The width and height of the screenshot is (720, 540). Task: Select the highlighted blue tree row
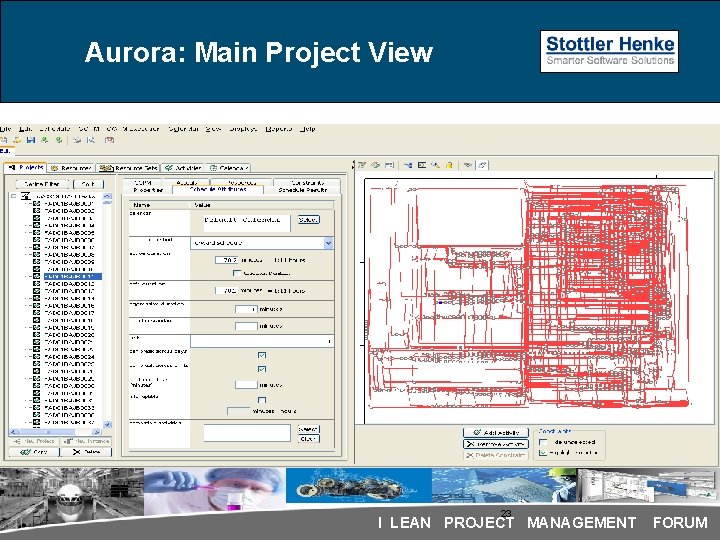pyautogui.click(x=73, y=276)
